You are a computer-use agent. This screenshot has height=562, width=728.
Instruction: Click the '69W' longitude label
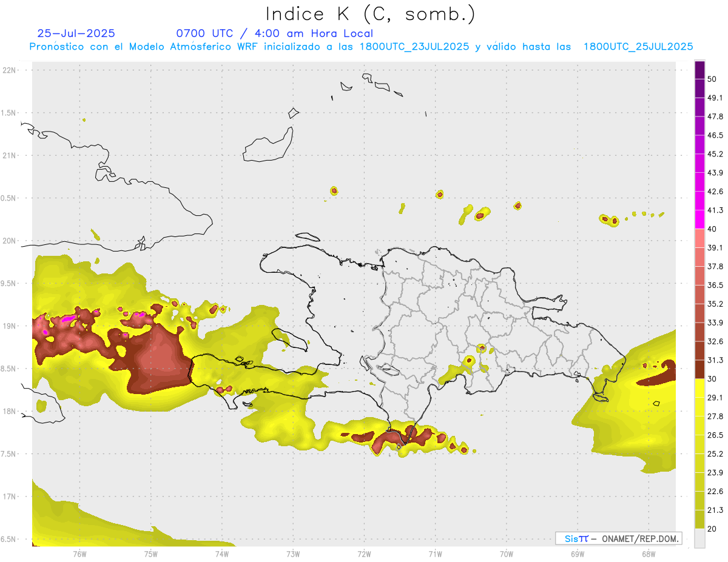point(578,554)
